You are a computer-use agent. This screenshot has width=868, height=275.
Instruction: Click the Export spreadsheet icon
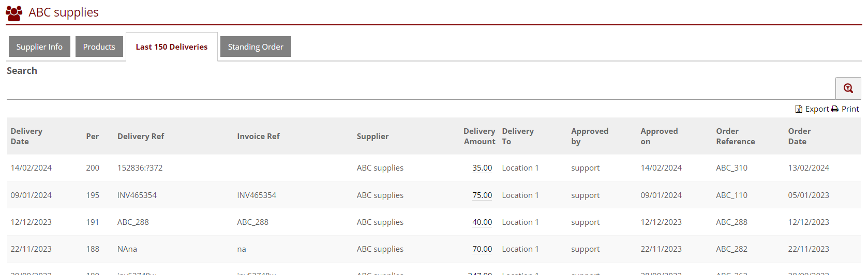tap(799, 109)
